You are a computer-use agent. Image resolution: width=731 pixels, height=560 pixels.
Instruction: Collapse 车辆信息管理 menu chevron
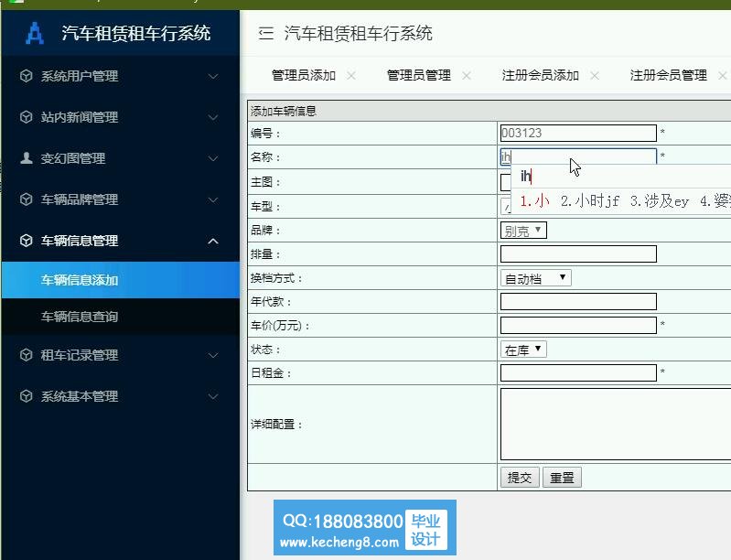click(213, 241)
